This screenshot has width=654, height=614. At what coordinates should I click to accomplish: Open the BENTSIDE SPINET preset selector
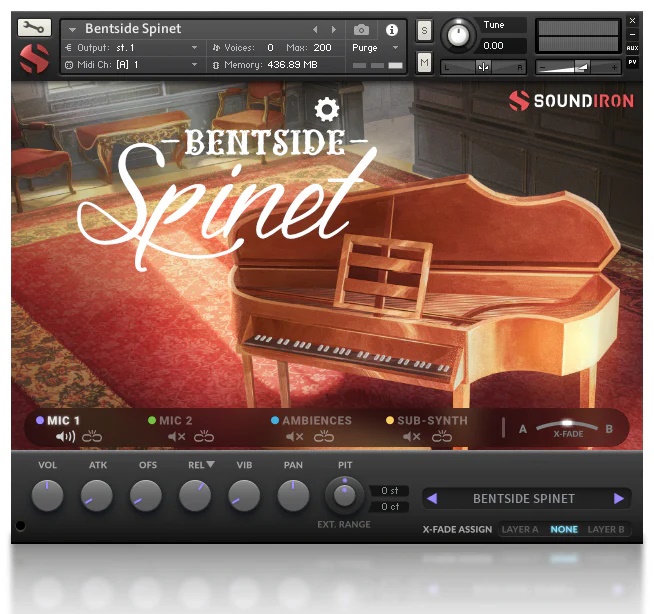click(524, 498)
